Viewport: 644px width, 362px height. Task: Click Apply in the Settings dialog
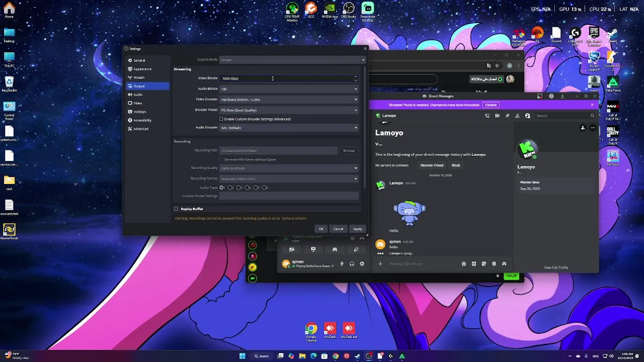pyautogui.click(x=357, y=229)
